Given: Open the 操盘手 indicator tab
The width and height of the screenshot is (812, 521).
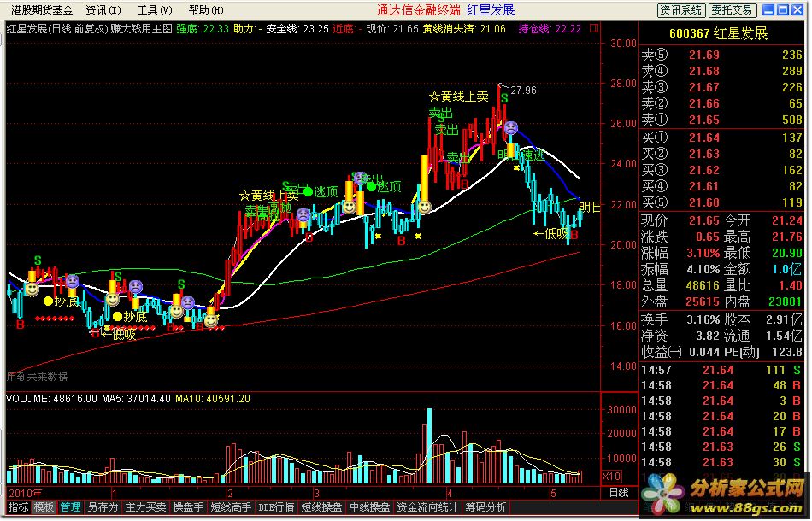Looking at the screenshot, I should 188,507.
